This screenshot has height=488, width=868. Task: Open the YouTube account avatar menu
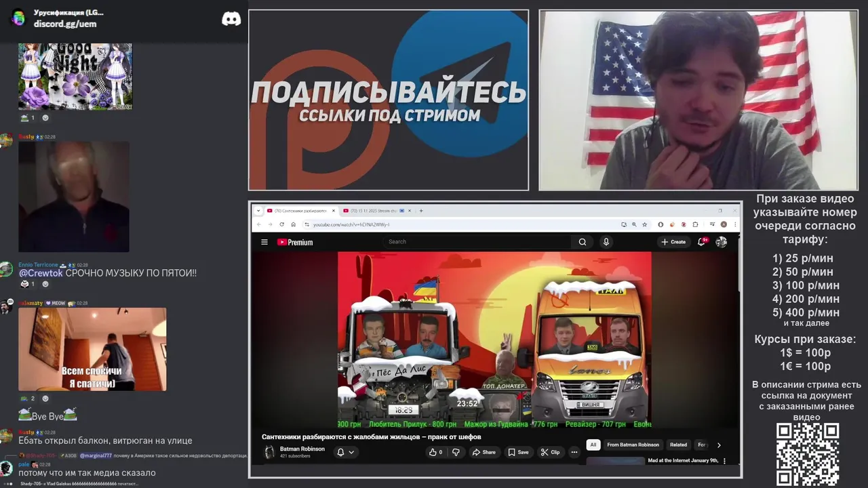pyautogui.click(x=722, y=242)
